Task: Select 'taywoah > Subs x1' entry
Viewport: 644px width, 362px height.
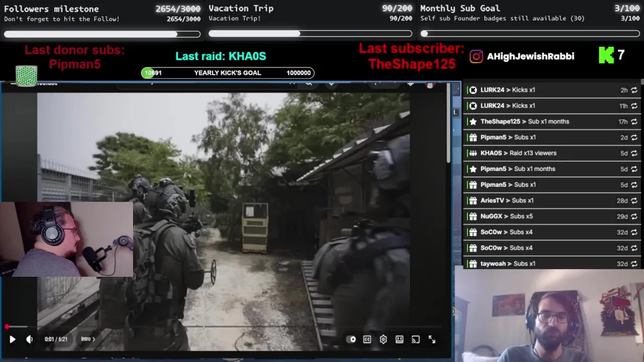Action: point(552,263)
